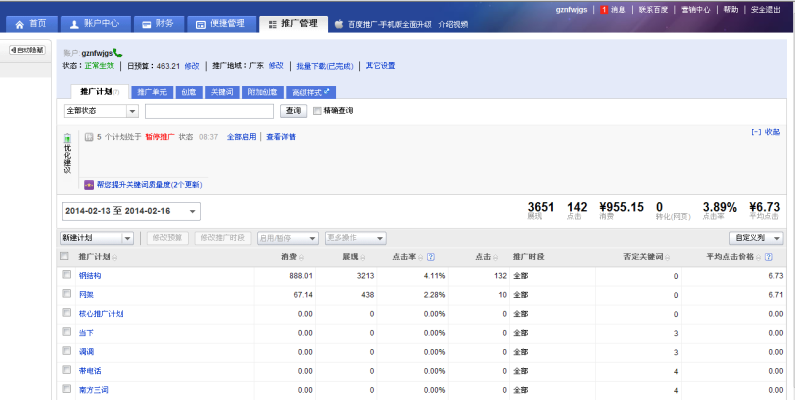Check the box for 钢结构 plan
The width and height of the screenshot is (795, 400).
pyautogui.click(x=66, y=275)
